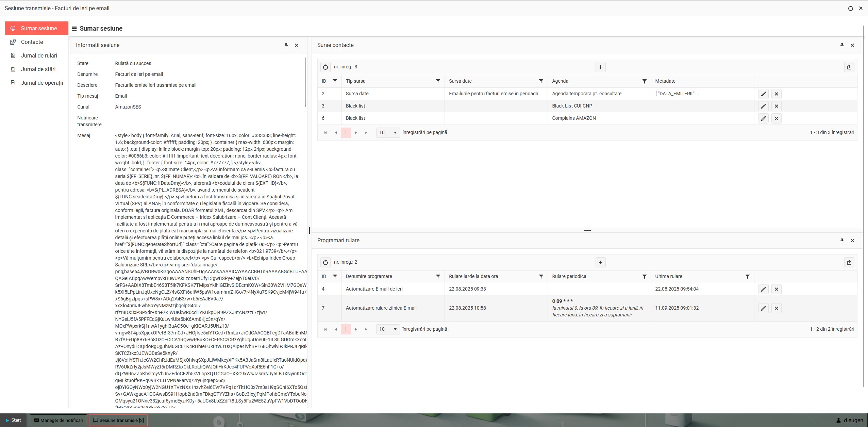Screen dimensions: 868x427
Task: Filter the Tip sursa column
Action: click(438, 81)
